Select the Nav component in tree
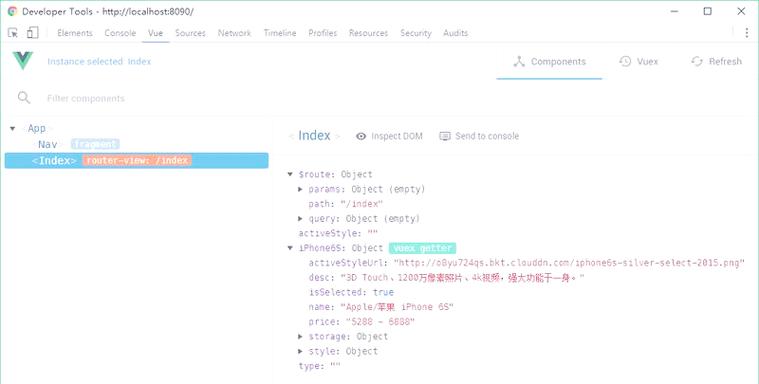 point(47,144)
